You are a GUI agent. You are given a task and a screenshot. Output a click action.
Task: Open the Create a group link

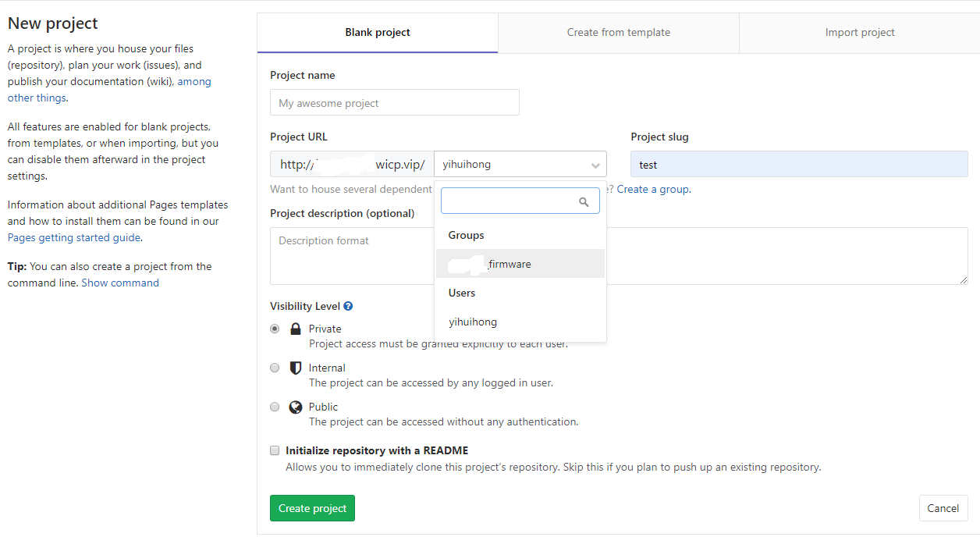(653, 189)
